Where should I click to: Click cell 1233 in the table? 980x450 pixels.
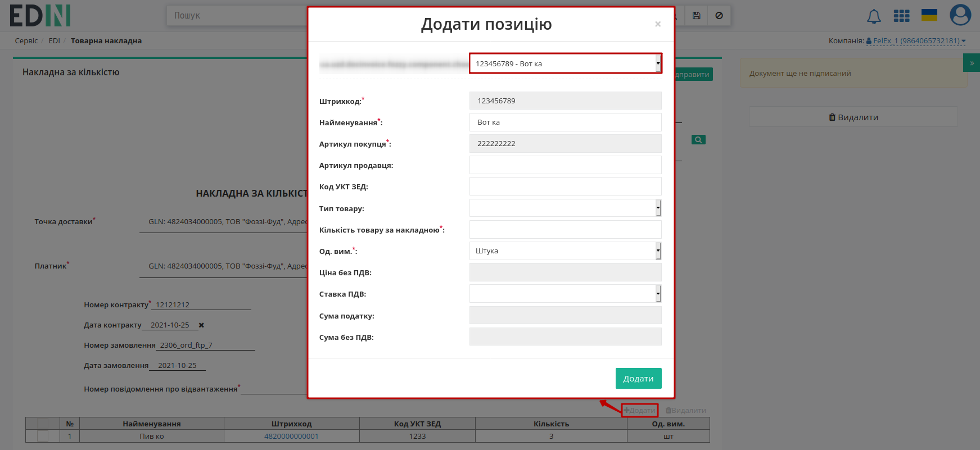[x=417, y=436]
